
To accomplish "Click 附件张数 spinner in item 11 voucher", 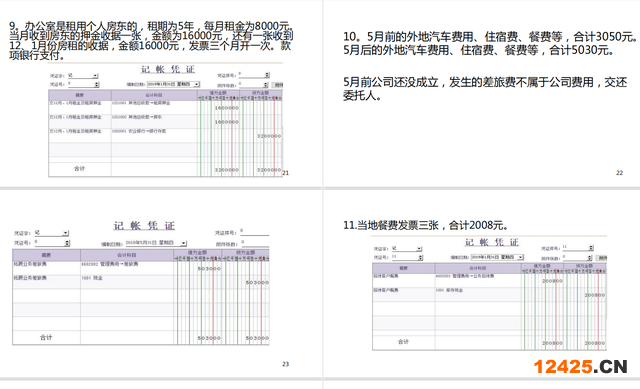I will tap(589, 258).
